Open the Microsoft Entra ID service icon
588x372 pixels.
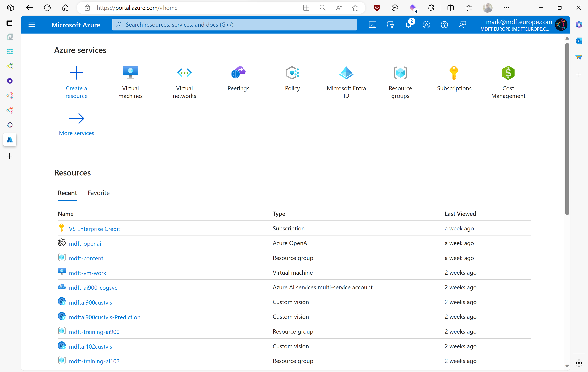(x=346, y=72)
